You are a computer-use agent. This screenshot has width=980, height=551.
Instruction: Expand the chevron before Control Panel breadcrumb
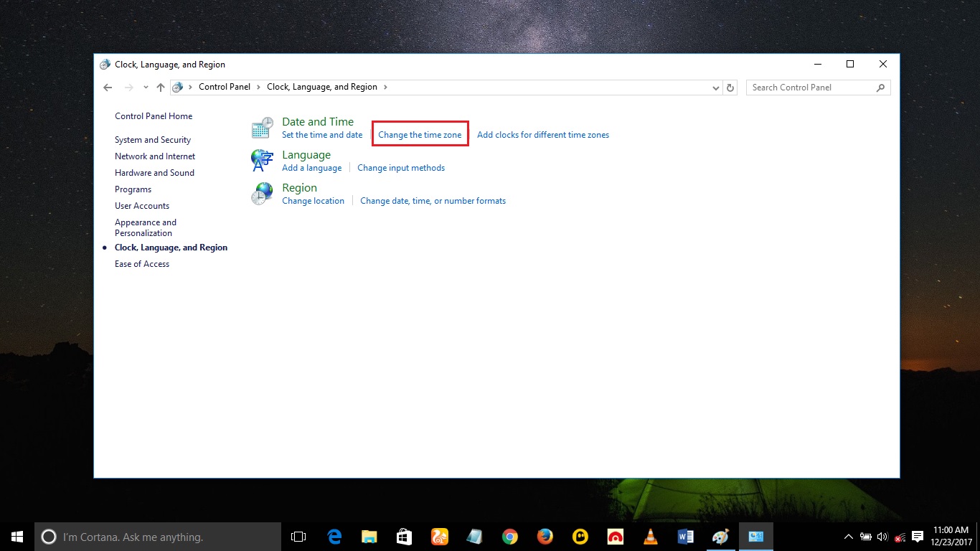(x=191, y=88)
